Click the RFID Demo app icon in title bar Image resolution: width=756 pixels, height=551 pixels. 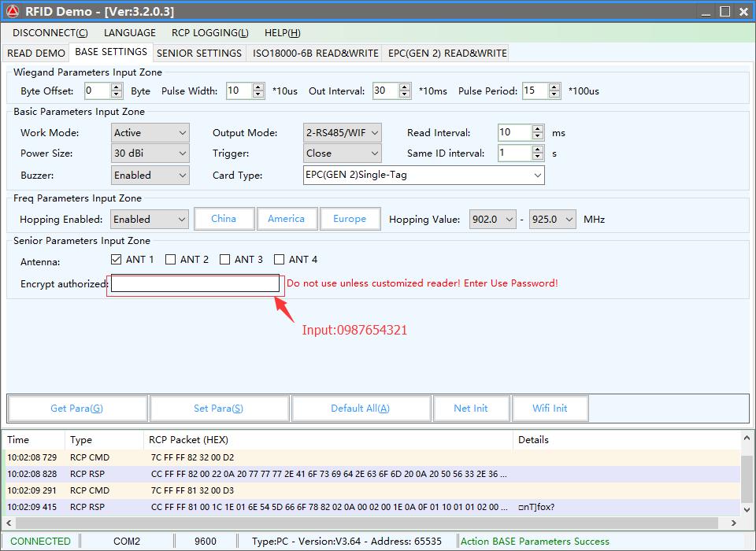[x=13, y=11]
